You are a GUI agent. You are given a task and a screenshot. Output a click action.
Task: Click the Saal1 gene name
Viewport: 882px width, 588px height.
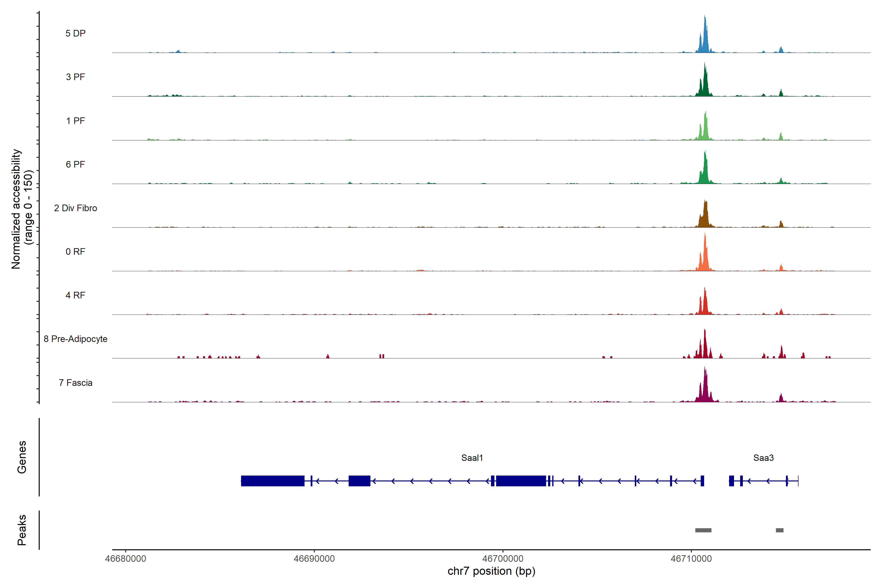(472, 458)
